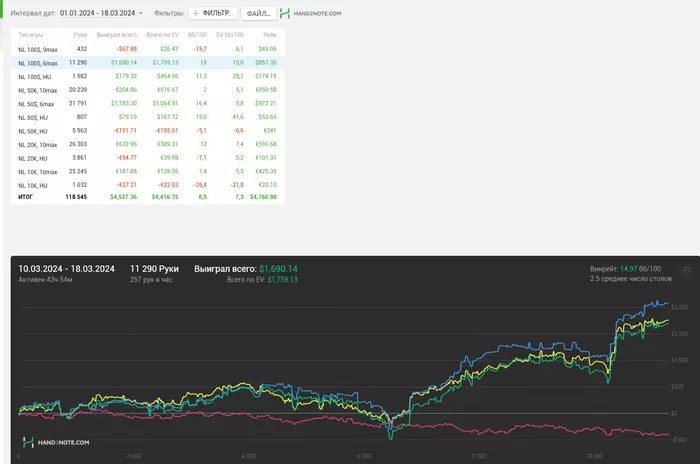
Task: Select the NL 20€, 10max row
Action: (147, 144)
